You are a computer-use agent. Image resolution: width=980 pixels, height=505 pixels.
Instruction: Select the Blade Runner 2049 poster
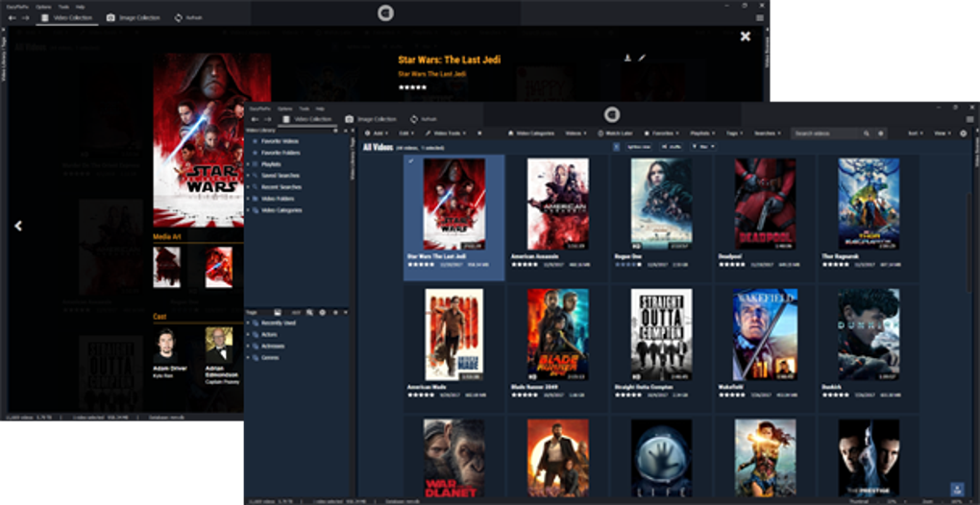[x=557, y=334]
